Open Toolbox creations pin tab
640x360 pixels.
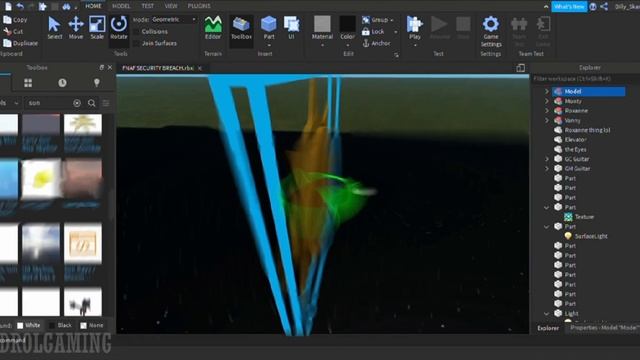[x=97, y=83]
